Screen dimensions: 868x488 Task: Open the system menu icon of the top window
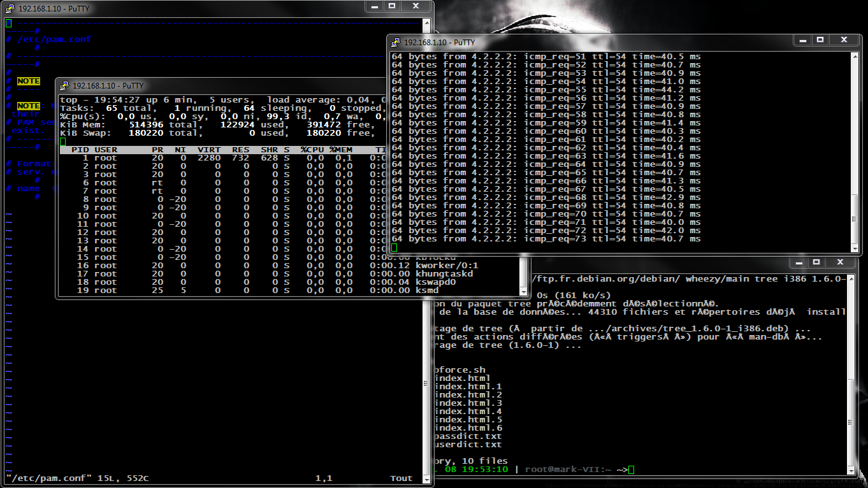(x=64, y=85)
